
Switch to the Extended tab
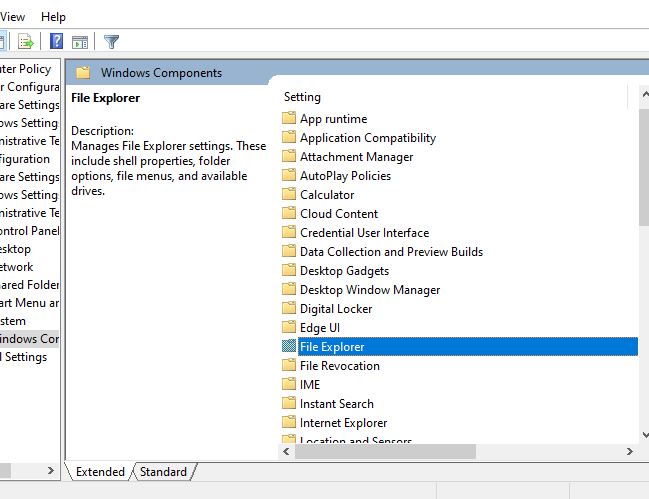tap(100, 472)
